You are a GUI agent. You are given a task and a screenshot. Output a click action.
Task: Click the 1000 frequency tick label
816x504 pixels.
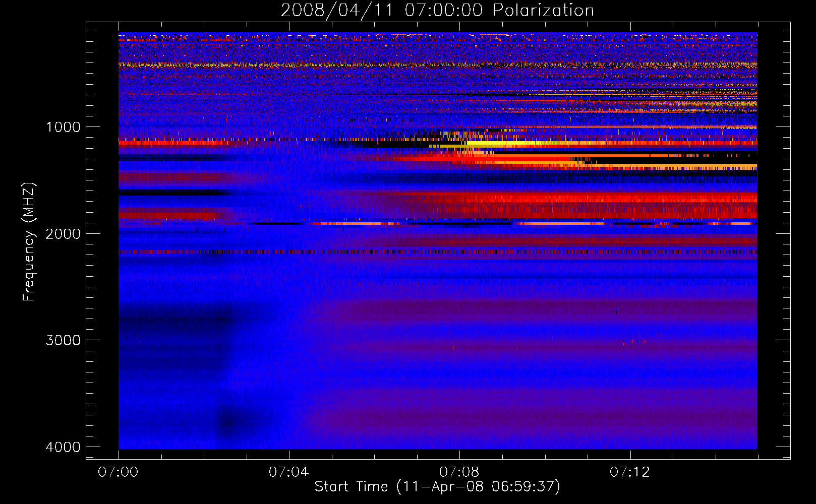tap(63, 127)
